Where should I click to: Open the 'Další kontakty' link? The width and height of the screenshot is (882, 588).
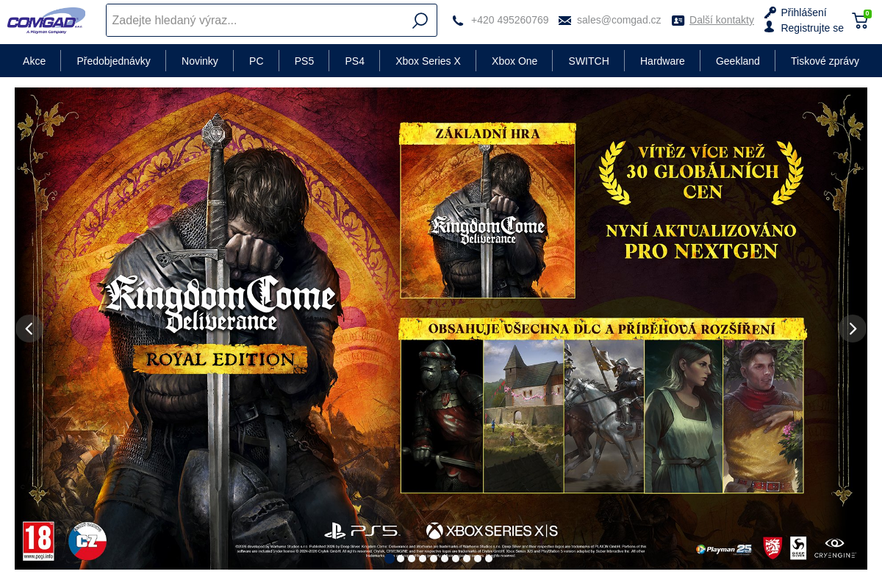(722, 20)
